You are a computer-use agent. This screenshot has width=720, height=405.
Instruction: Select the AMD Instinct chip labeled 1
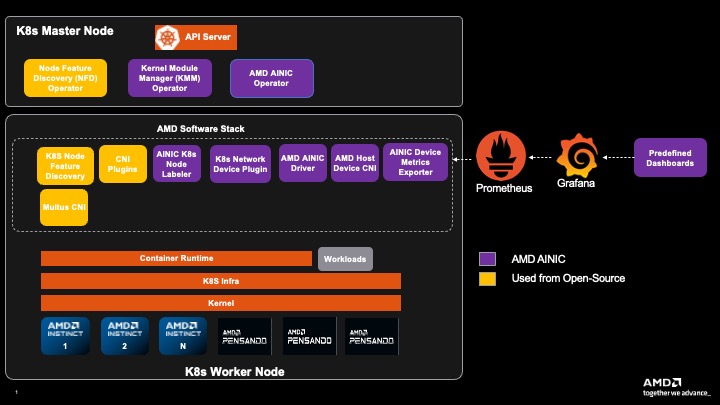click(x=64, y=336)
